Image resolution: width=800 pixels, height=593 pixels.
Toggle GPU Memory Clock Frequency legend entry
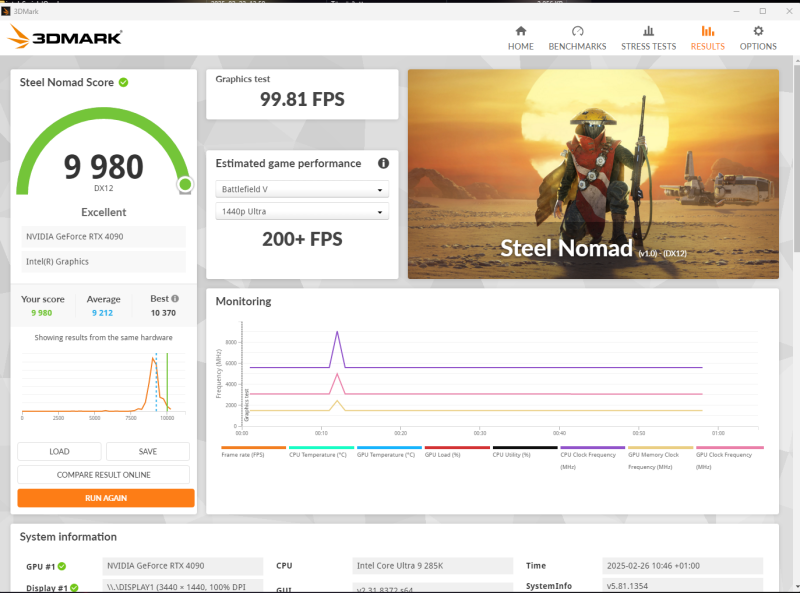pyautogui.click(x=660, y=458)
